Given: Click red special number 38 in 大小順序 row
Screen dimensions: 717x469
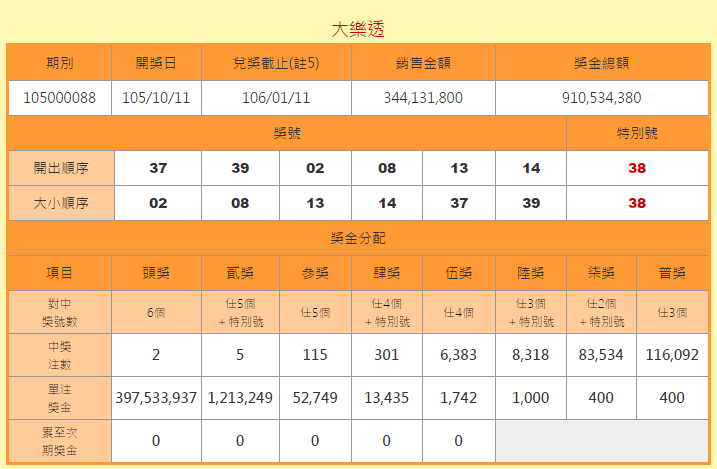Looking at the screenshot, I should tap(637, 203).
